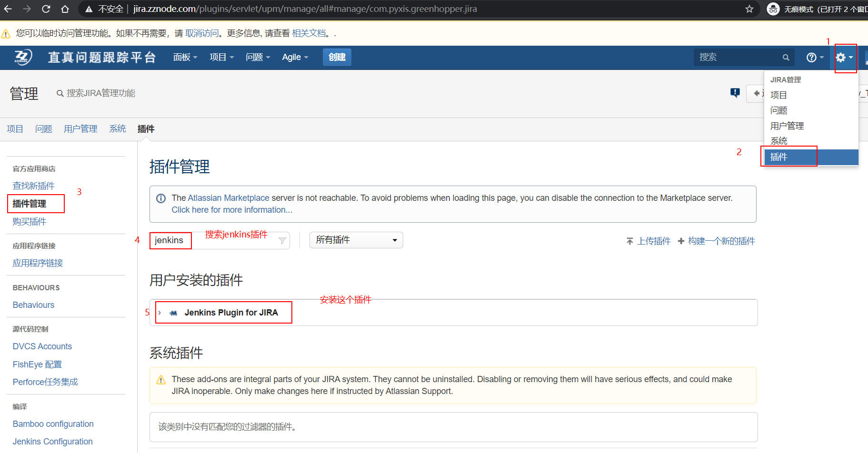The image size is (868, 453).
Task: Open 插件管理 in sidebar
Action: (30, 204)
